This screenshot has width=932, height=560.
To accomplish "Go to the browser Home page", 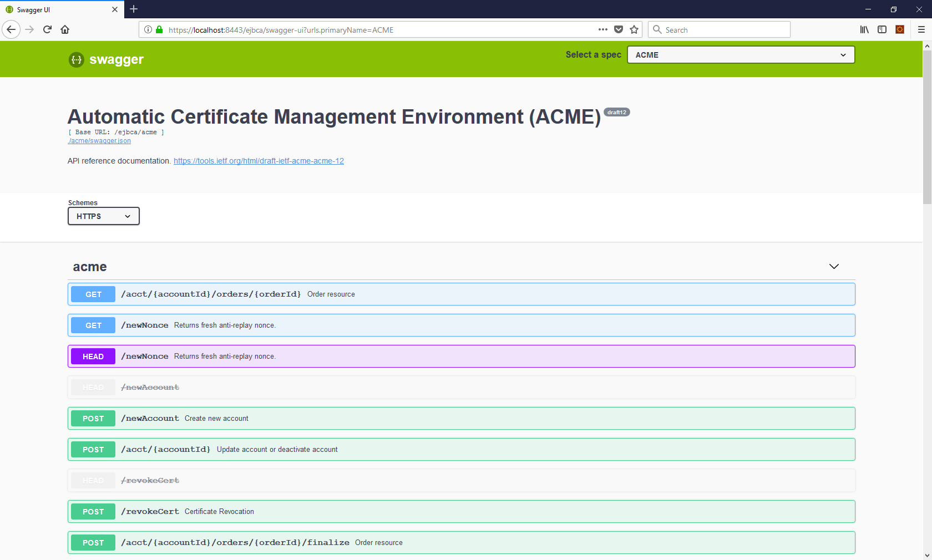I will (x=65, y=29).
